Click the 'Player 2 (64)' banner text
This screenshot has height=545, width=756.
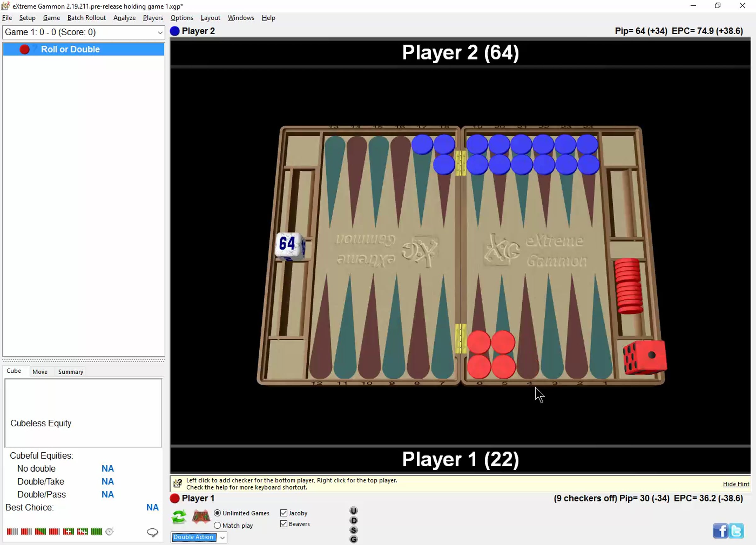tap(460, 53)
